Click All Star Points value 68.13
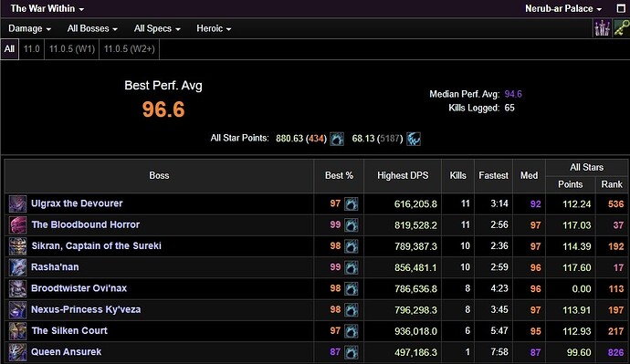Screen dimensions: 630x364 tap(363, 139)
